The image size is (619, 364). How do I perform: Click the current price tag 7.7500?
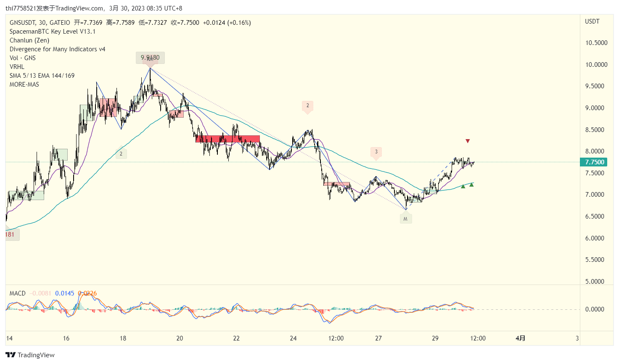594,162
